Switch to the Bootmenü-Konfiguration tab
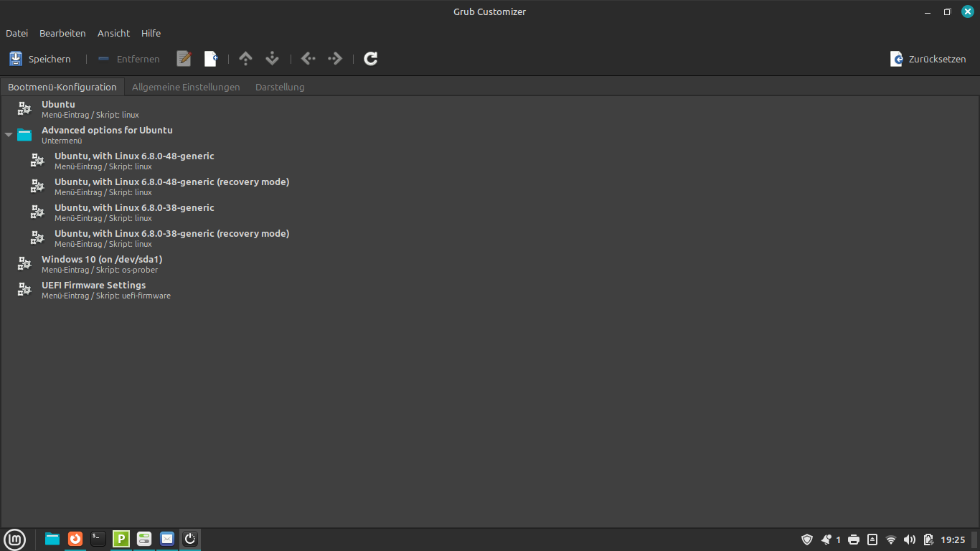980x551 pixels. tap(62, 87)
